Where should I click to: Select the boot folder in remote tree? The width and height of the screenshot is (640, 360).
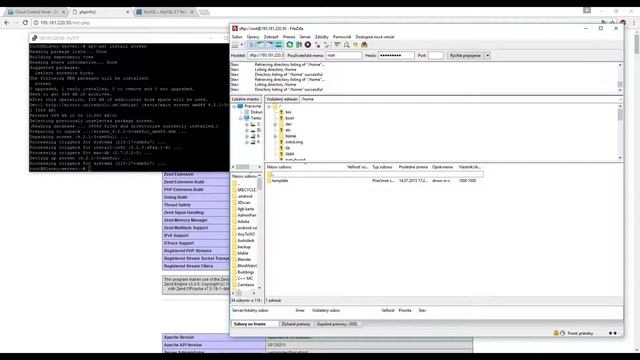[x=289, y=118]
